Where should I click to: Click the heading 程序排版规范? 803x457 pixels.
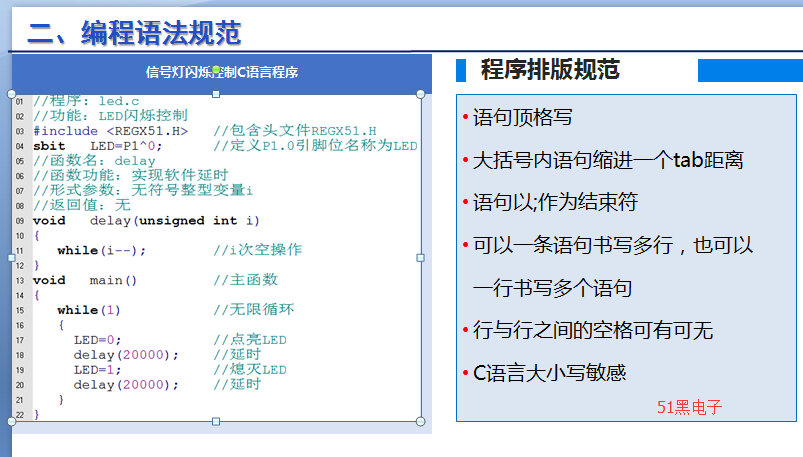550,70
